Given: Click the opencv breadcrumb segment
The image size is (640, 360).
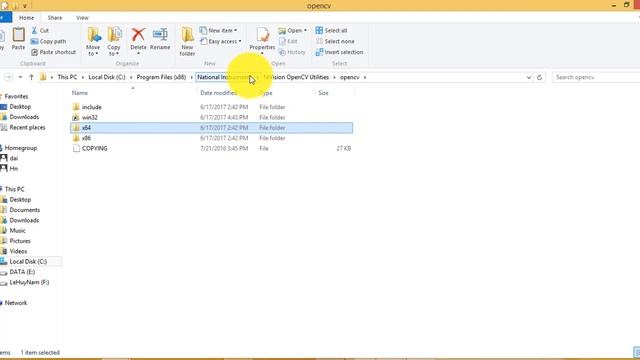Looking at the screenshot, I should pyautogui.click(x=350, y=77).
